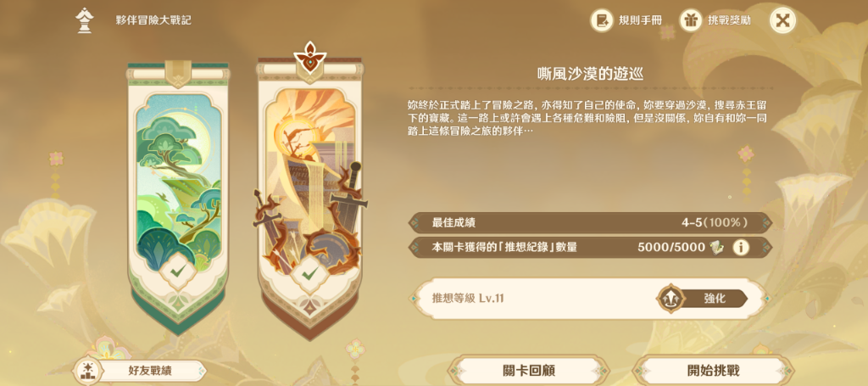The image size is (868, 386).
Task: Click the 嘶風沙漠的遊巡 stage title
Action: click(x=590, y=74)
